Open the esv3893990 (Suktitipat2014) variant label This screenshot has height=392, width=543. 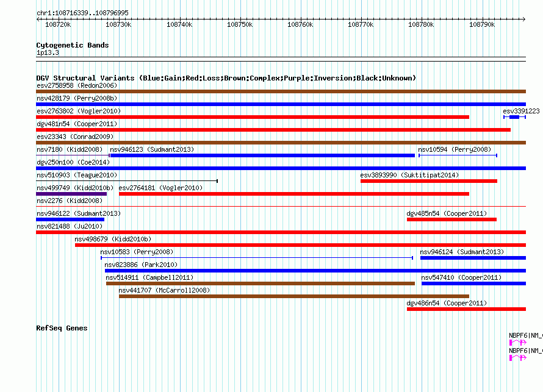click(409, 175)
